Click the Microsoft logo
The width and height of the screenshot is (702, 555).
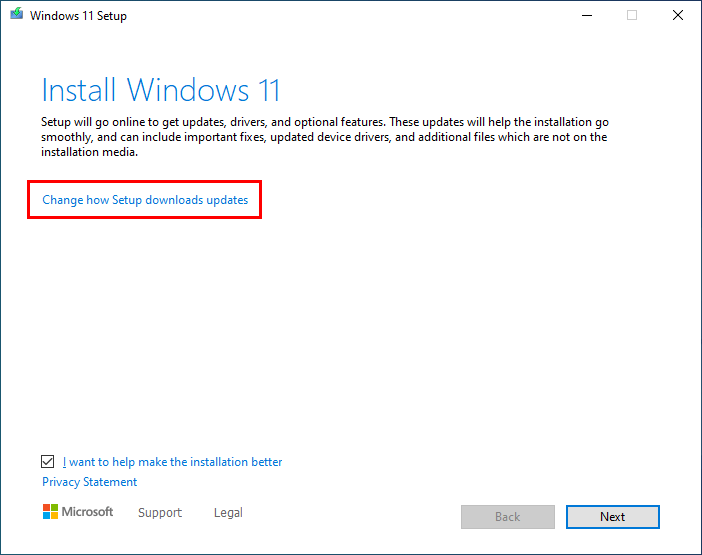point(78,512)
